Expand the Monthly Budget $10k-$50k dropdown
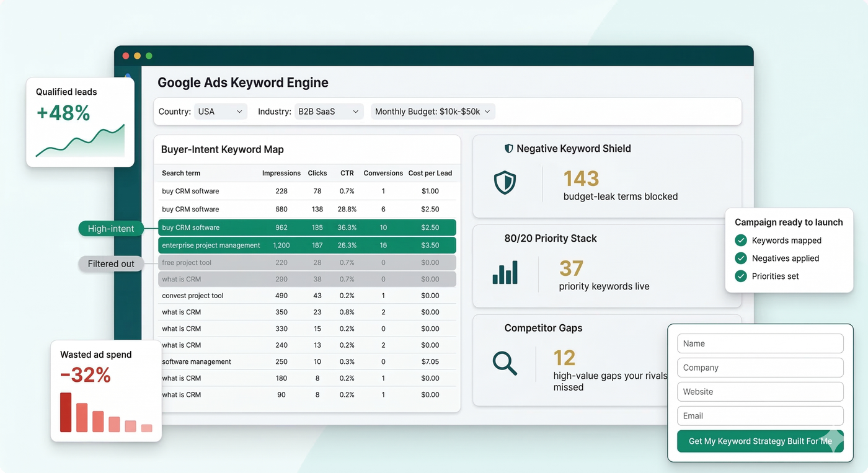Screen dimensions: 868x473 point(432,112)
